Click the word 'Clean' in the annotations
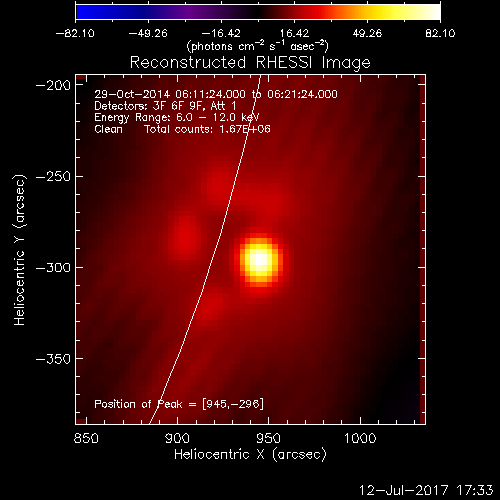Viewport: 500px width, 500px height. (108, 129)
